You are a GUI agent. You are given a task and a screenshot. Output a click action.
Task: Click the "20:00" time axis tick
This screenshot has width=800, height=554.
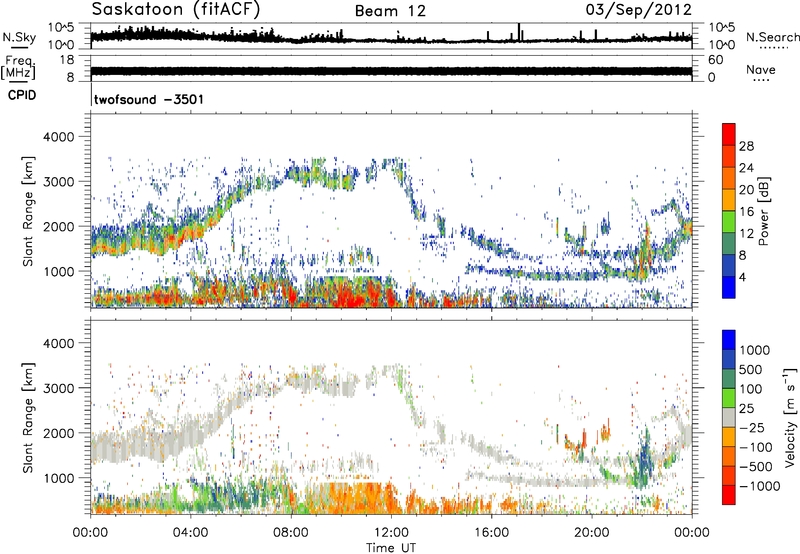coord(592,533)
